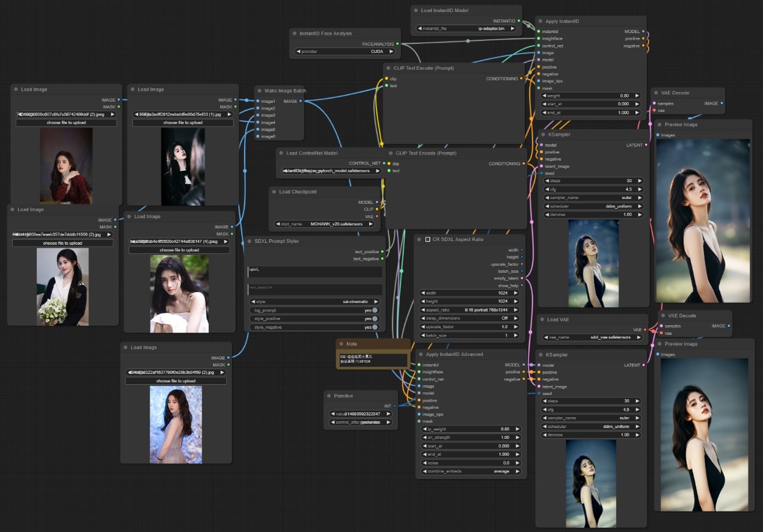Collapse the Load VAE node dot
Viewport: 763px width, 532px height.
click(541, 320)
